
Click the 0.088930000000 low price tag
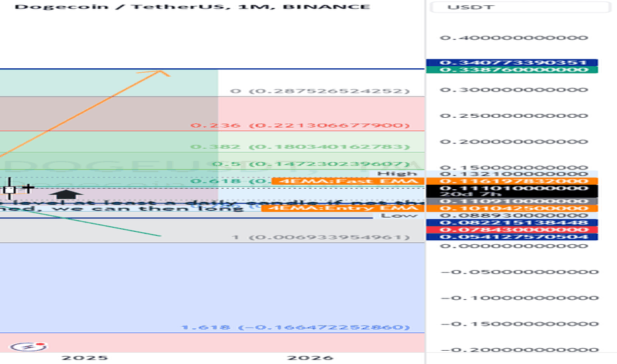(512, 215)
